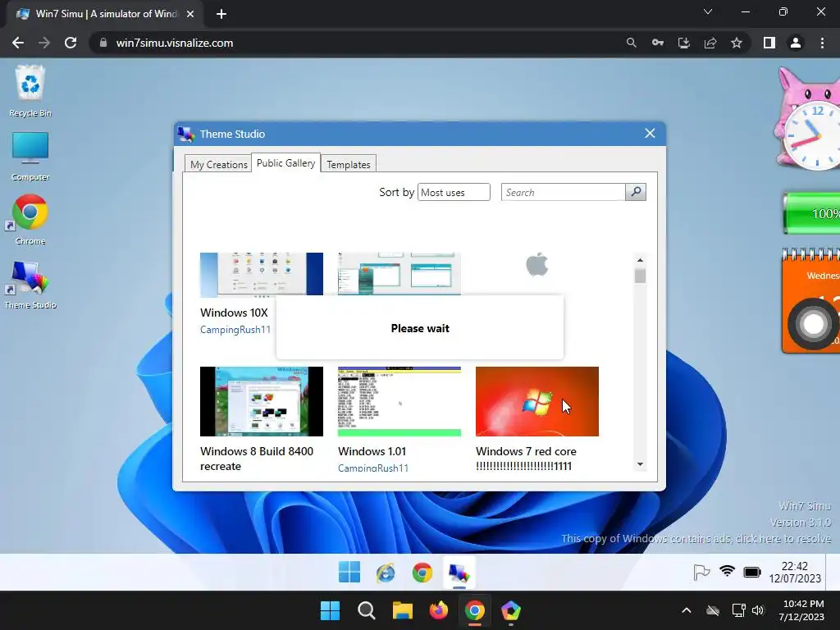The height and width of the screenshot is (630, 840).
Task: Select the Windows 7 red core thumbnail
Action: coord(536,401)
